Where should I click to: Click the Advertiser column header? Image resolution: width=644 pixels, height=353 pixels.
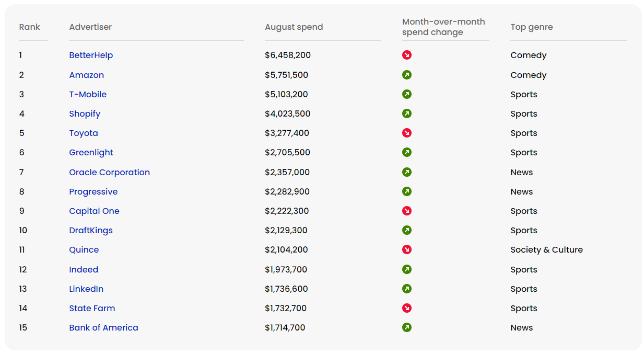click(90, 27)
